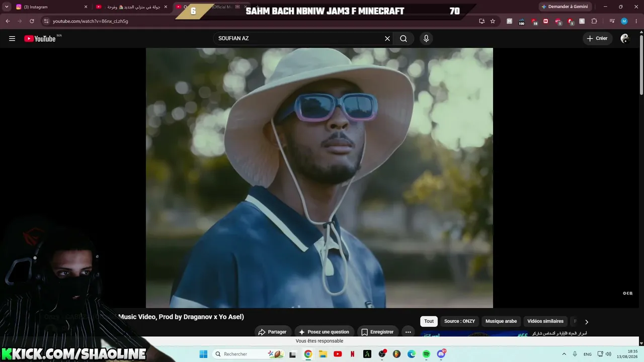
Task: Click the system tray microphone icon
Action: point(575,354)
